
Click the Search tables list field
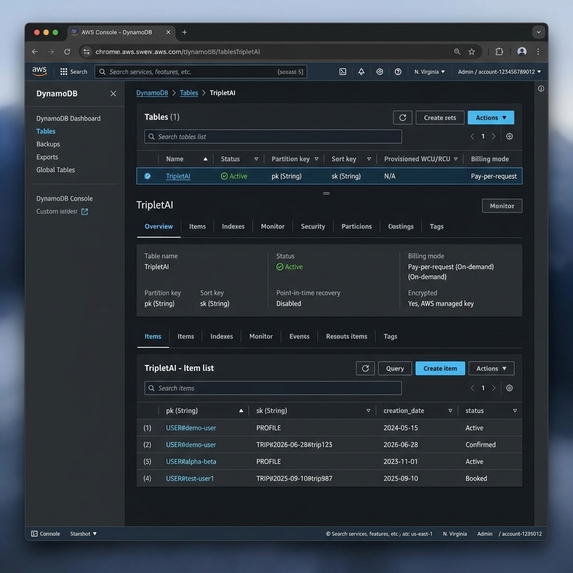point(273,137)
